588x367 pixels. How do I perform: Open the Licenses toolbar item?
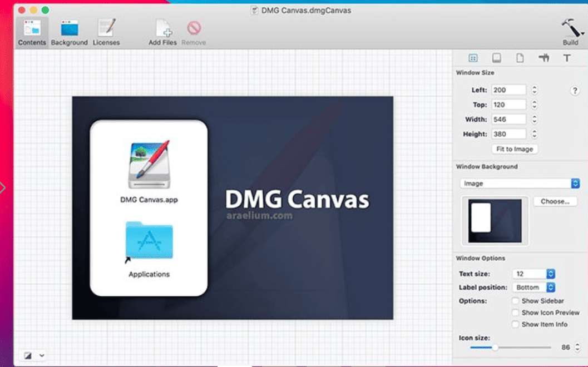106,32
